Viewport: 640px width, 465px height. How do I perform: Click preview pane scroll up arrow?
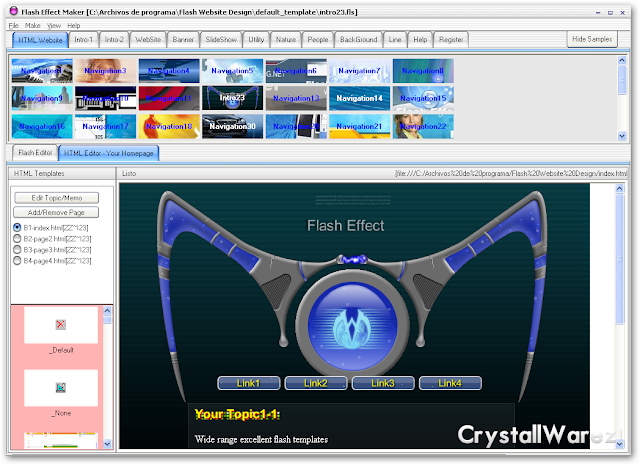620,189
